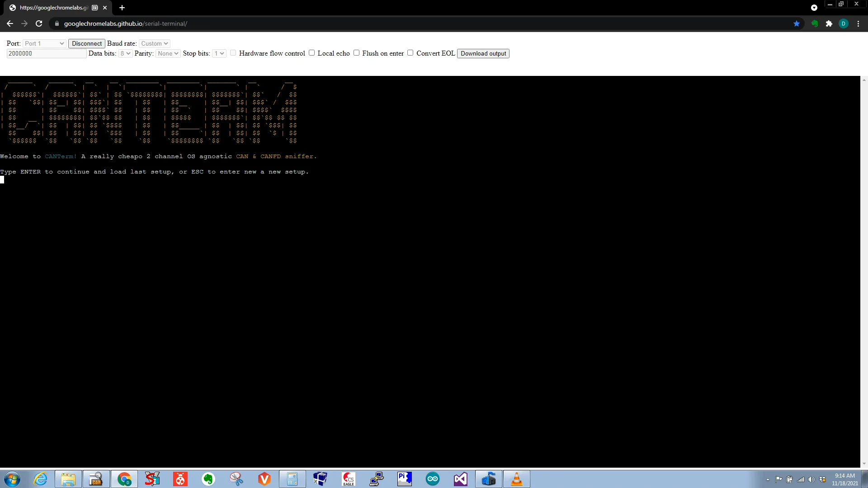
Task: Open the Chrome extensions puzzle icon
Action: point(829,23)
